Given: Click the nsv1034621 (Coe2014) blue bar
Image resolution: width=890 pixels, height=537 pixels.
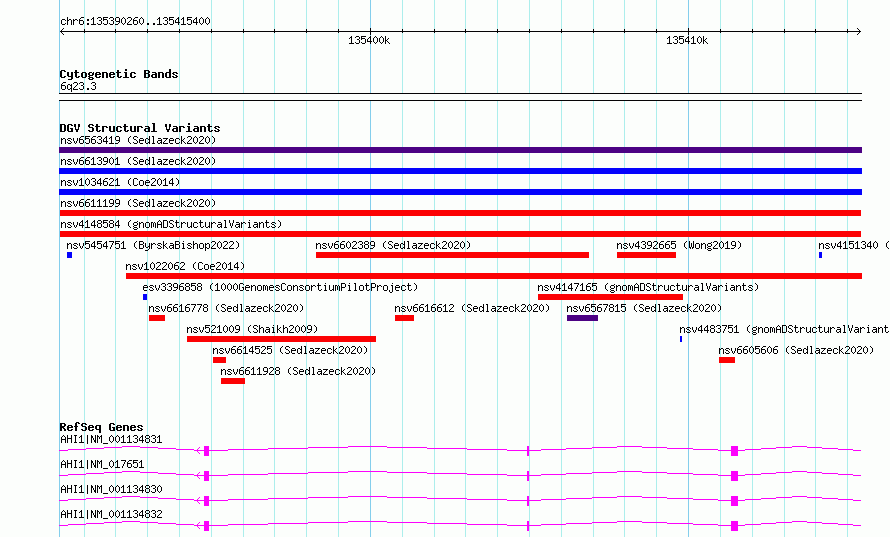Looking at the screenshot, I should coord(460,192).
